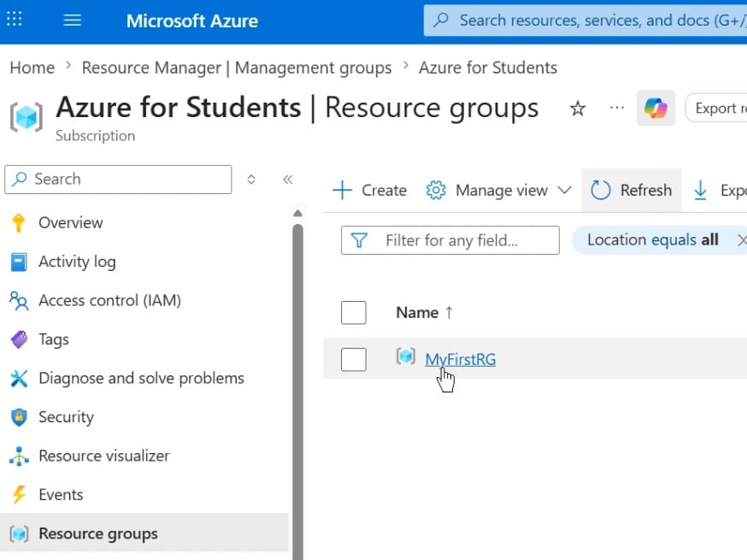Screen dimensions: 747x560
Task: Open Tags menu item
Action: pyautogui.click(x=54, y=339)
